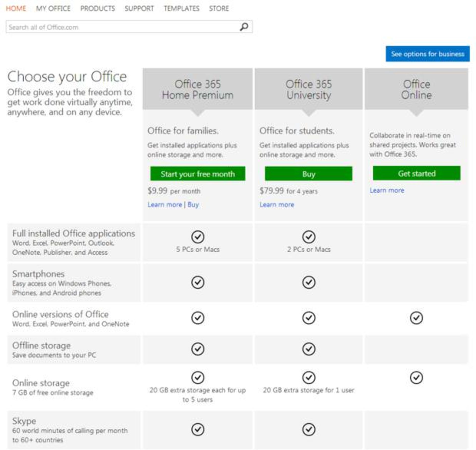Open the PRODUCTS menu
476x450 pixels.
[x=98, y=8]
